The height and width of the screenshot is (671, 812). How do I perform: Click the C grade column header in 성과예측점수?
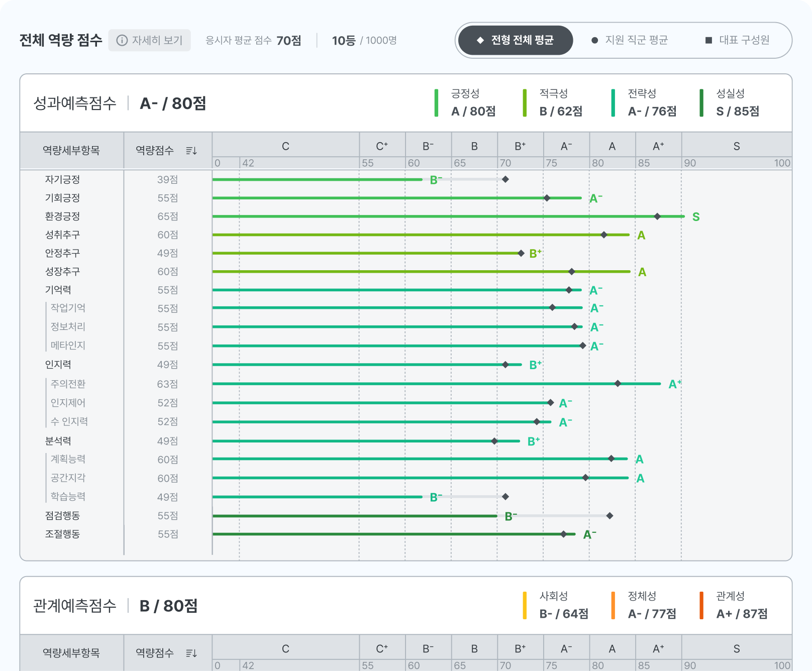(285, 146)
